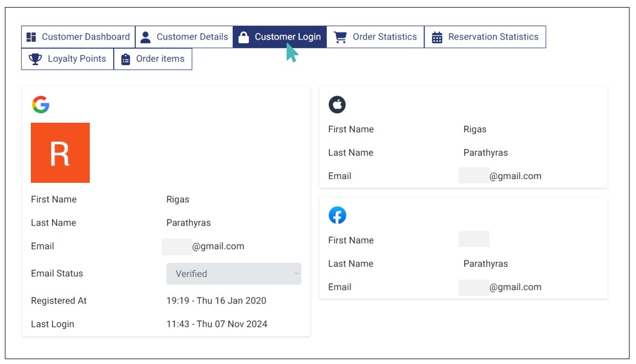This screenshot has width=636, height=364.
Task: Click the Last Login label
Action: (x=52, y=324)
